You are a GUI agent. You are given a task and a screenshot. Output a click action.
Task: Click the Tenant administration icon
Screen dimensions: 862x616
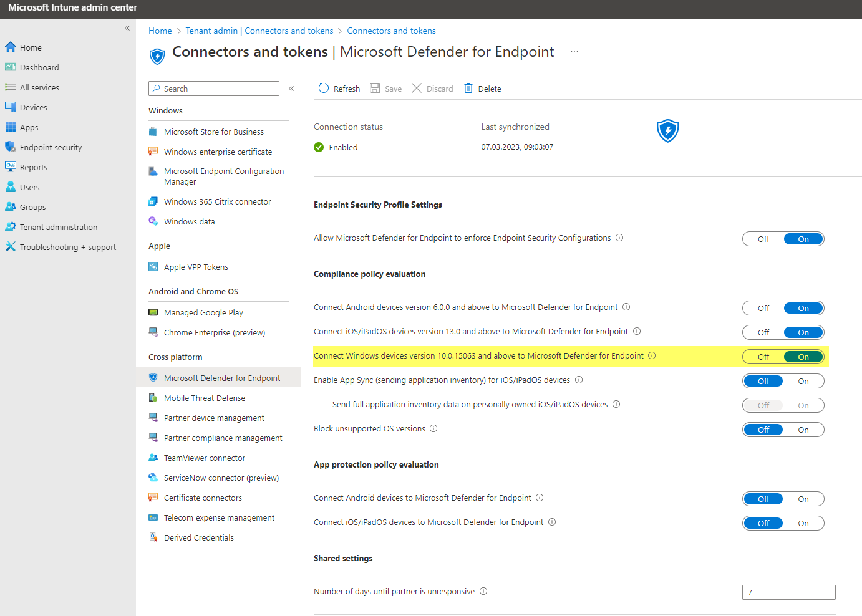coord(11,227)
